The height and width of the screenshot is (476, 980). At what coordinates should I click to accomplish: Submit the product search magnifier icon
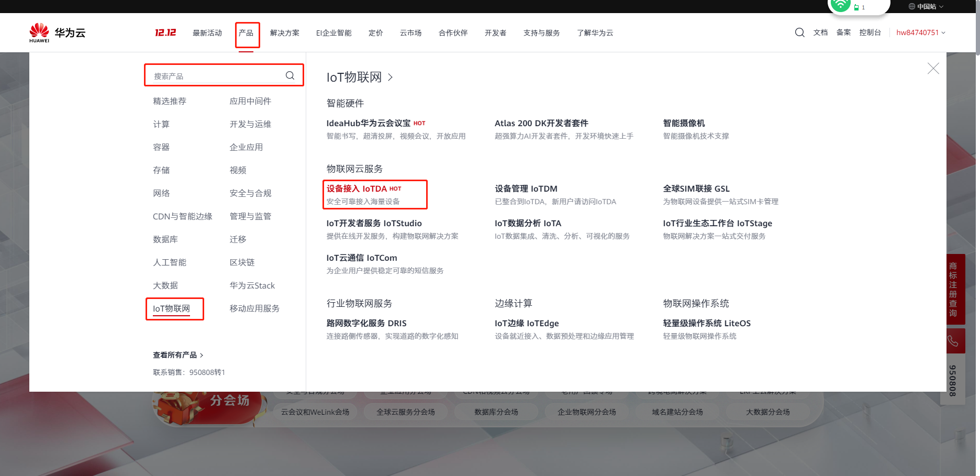290,75
